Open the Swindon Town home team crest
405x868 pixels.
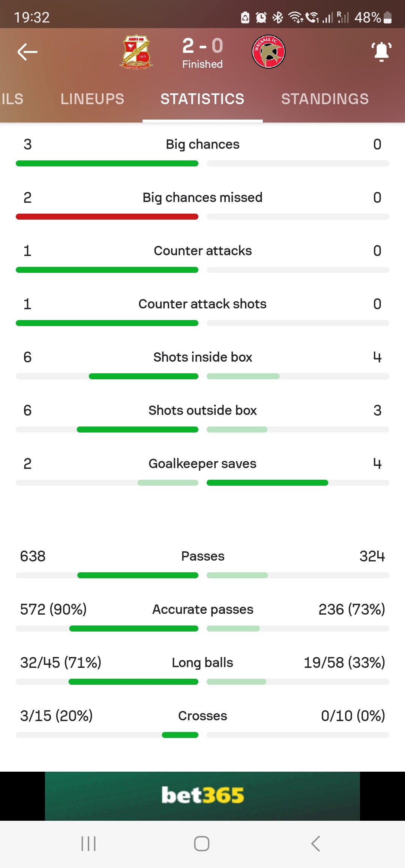[136, 52]
